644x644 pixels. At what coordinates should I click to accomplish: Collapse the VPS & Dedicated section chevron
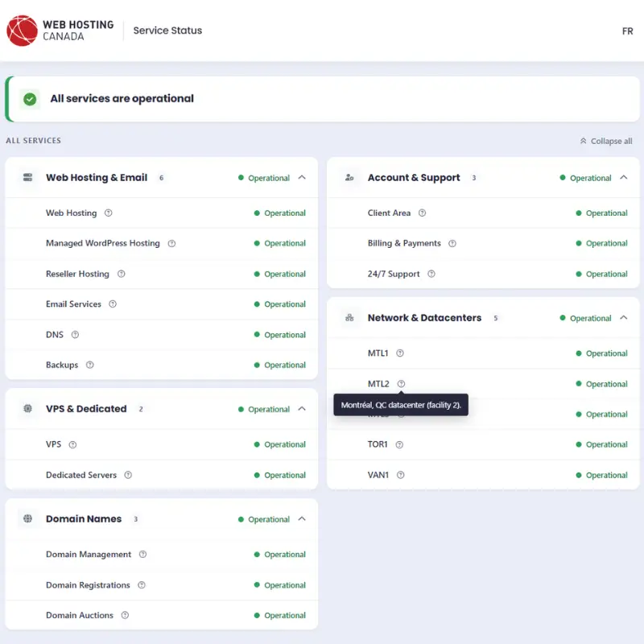tap(302, 409)
